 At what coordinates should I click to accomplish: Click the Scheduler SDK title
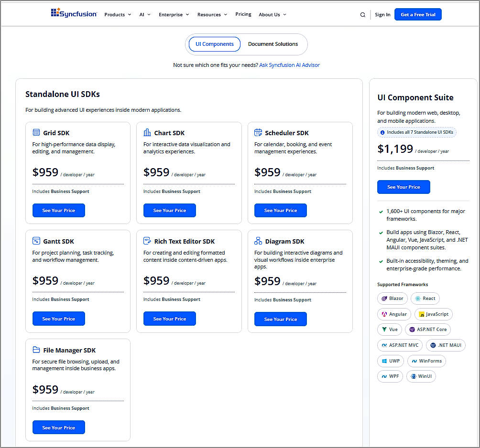[287, 133]
